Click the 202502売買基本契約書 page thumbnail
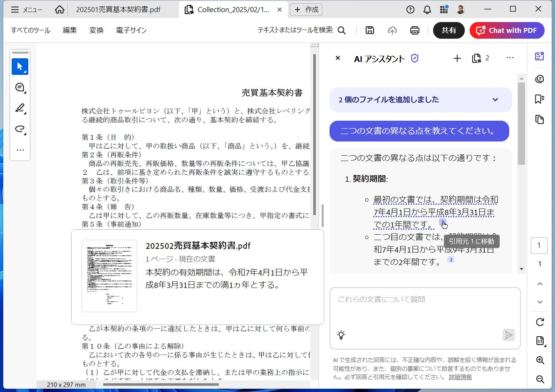The image size is (555, 392). point(109,275)
